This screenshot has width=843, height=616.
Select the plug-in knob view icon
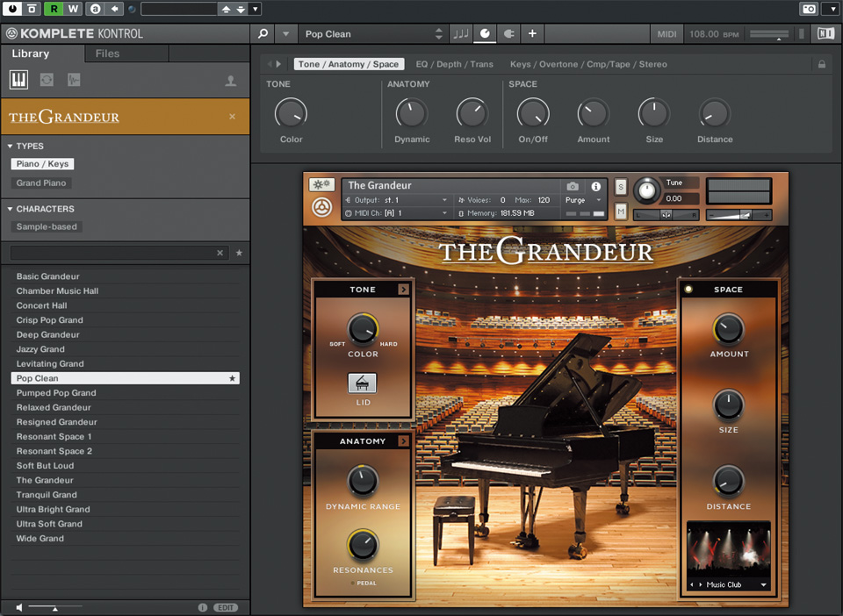pos(485,34)
